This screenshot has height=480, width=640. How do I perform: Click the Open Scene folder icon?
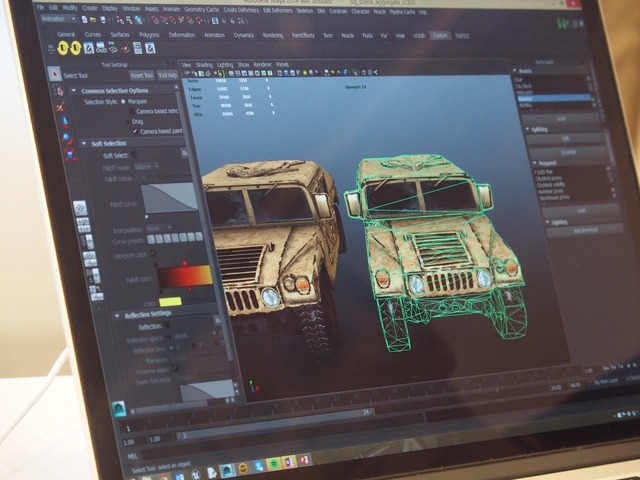point(93,20)
